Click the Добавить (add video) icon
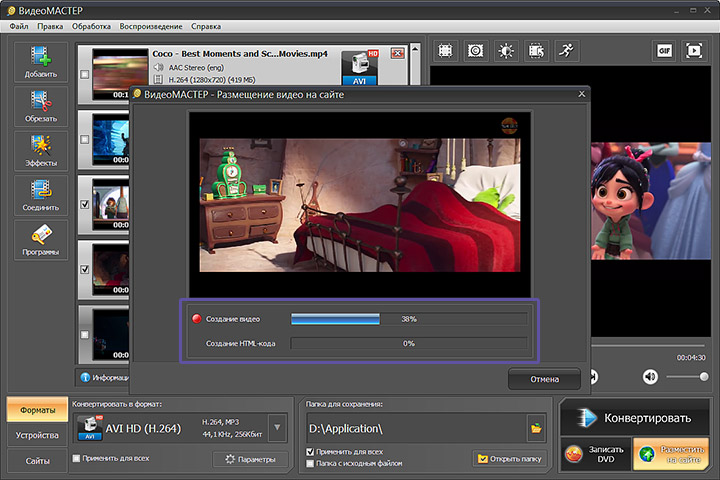The width and height of the screenshot is (720, 480). [41, 62]
